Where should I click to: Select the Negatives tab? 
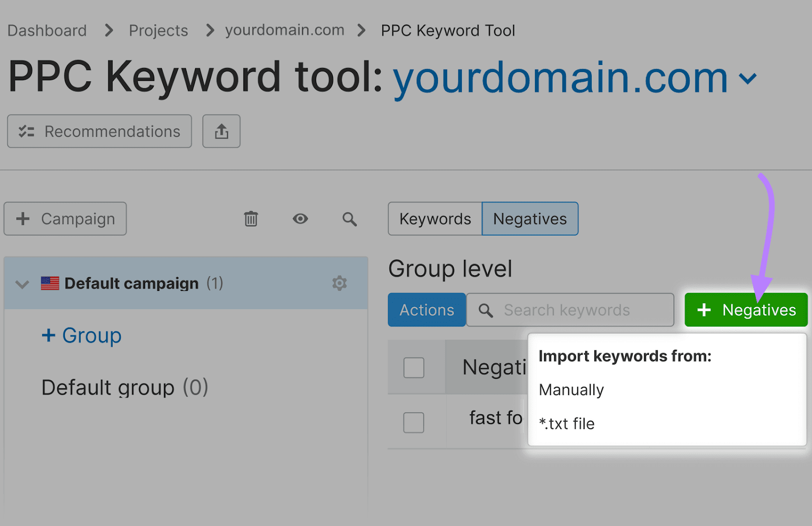(x=530, y=219)
